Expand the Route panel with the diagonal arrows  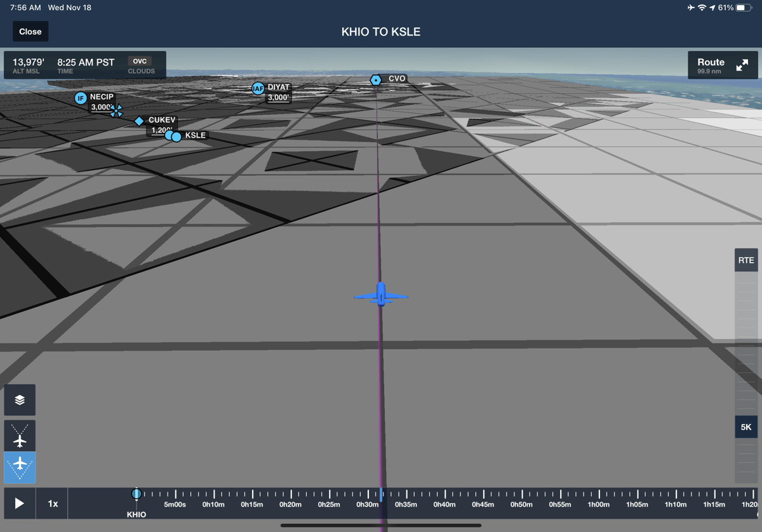(742, 65)
